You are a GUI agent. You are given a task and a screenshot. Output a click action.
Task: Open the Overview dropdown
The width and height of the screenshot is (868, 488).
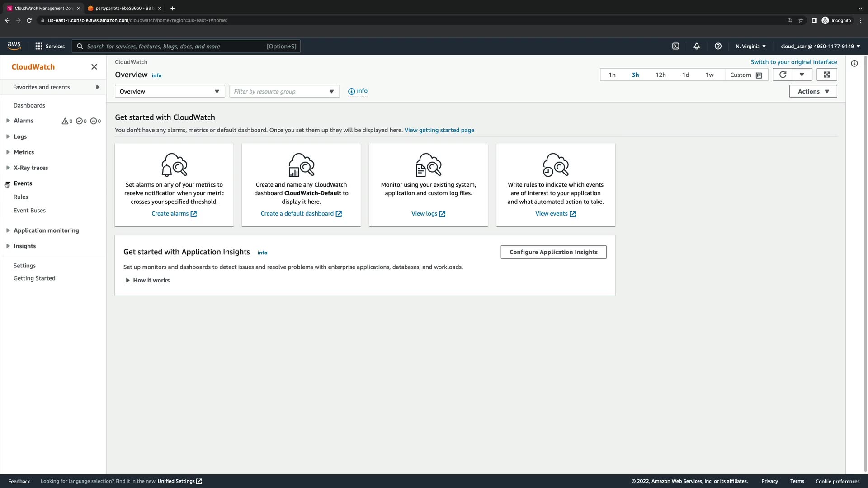tap(170, 91)
